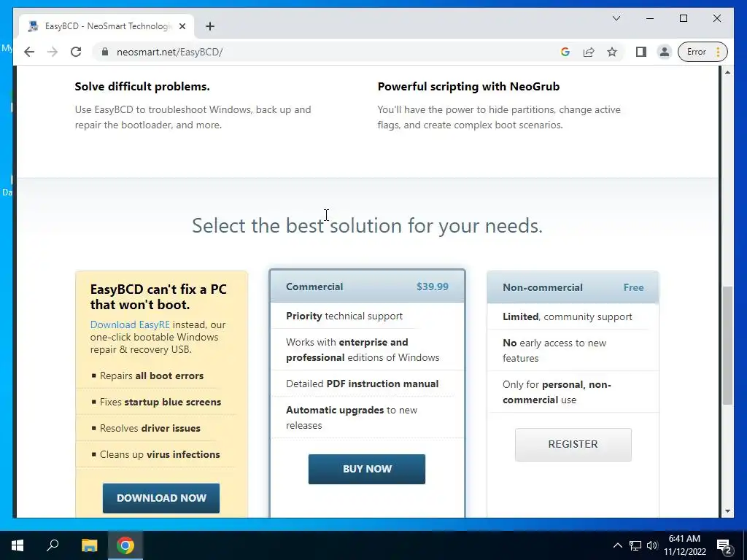Click the address bar URL
Screen dimensions: 747x560
[x=169, y=52]
